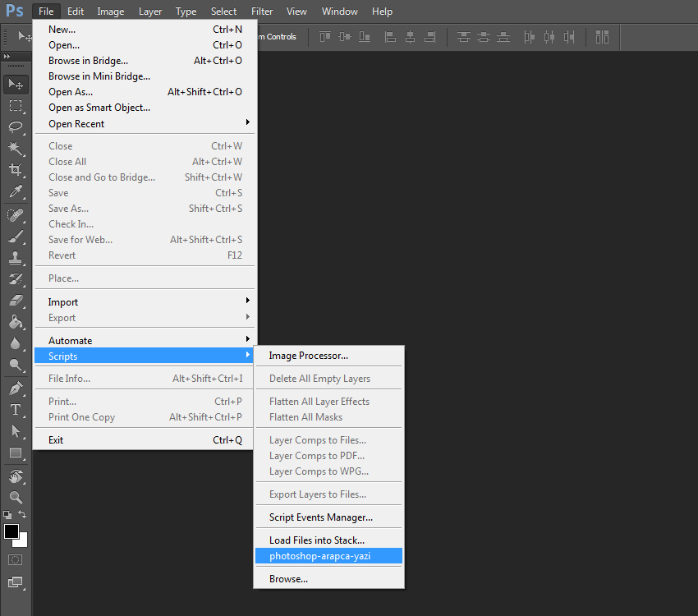Click Align Left Edges icon
The height and width of the screenshot is (616, 698).
tap(390, 36)
